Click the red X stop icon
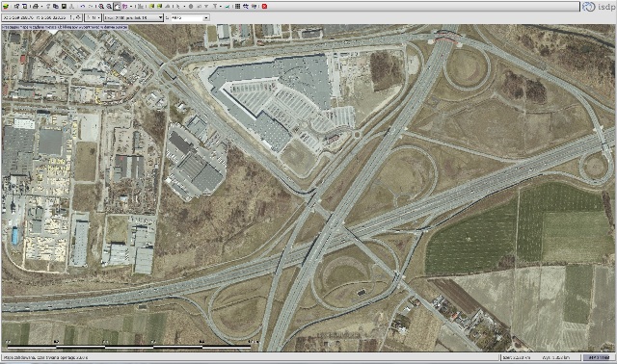The width and height of the screenshot is (617, 364). click(264, 7)
